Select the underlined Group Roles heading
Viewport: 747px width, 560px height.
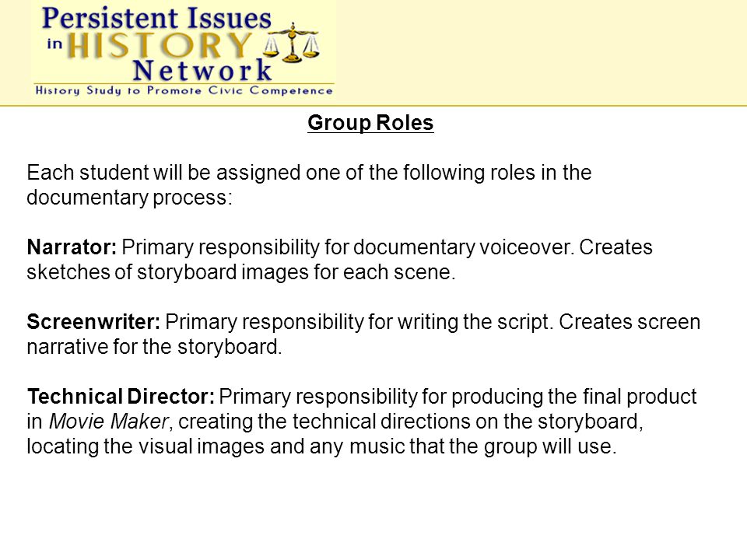[x=370, y=123]
